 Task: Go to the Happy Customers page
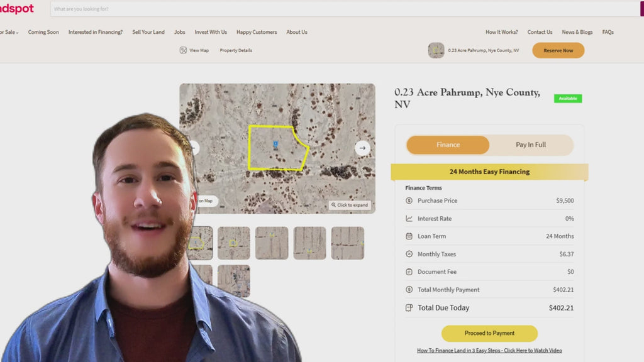(x=257, y=32)
